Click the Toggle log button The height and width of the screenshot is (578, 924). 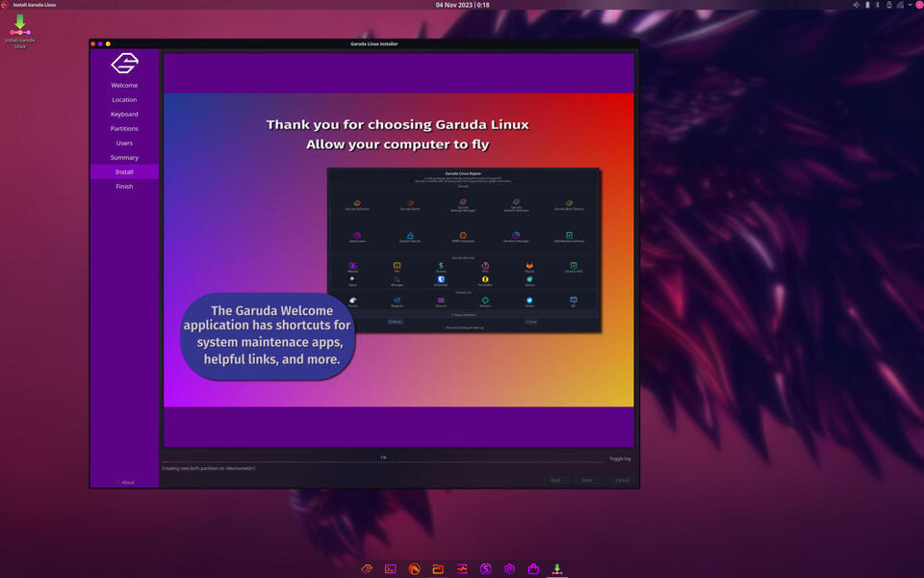(x=620, y=459)
